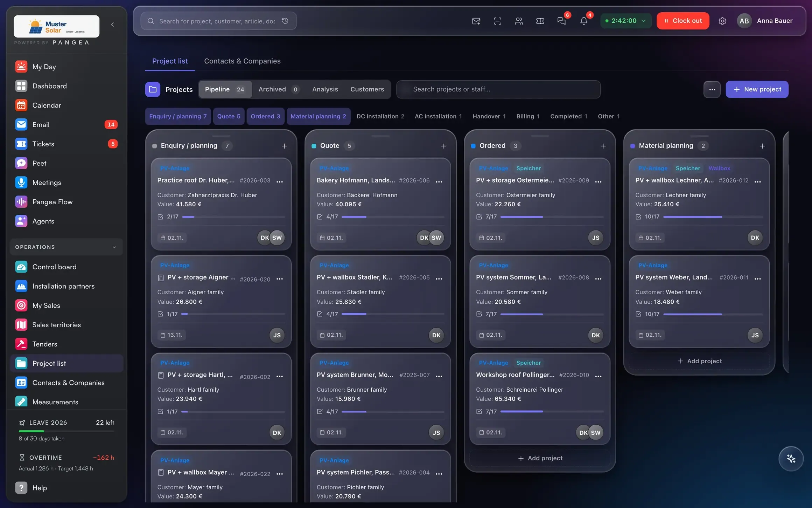This screenshot has width=812, height=508.
Task: Go to Control board in sidebar
Action: [66, 267]
